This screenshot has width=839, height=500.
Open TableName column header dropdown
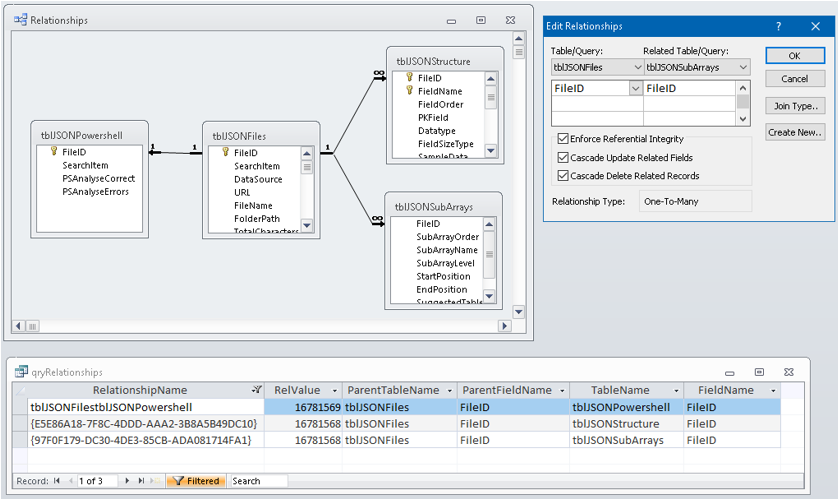pos(676,391)
